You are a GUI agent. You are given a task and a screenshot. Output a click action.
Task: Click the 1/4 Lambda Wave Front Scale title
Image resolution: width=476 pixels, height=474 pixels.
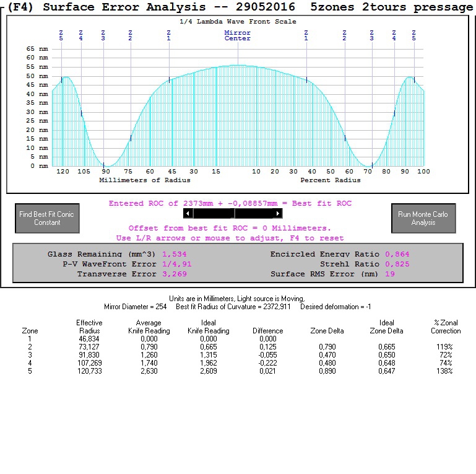[238, 22]
